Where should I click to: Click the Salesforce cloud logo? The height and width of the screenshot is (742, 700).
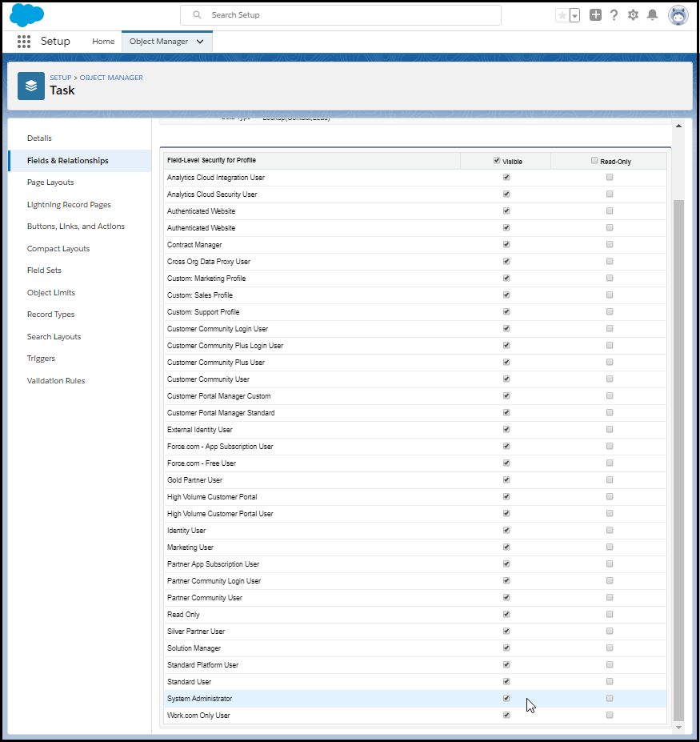pos(26,14)
